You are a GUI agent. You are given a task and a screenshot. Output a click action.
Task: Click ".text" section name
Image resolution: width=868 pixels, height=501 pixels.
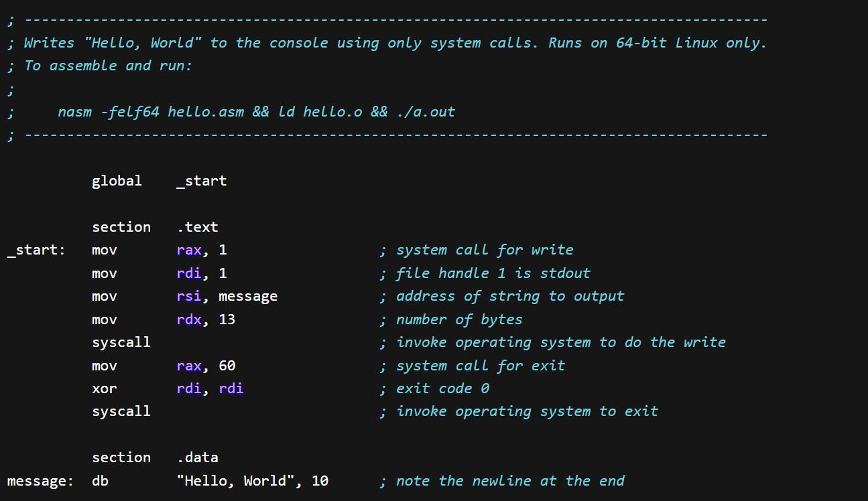click(198, 227)
